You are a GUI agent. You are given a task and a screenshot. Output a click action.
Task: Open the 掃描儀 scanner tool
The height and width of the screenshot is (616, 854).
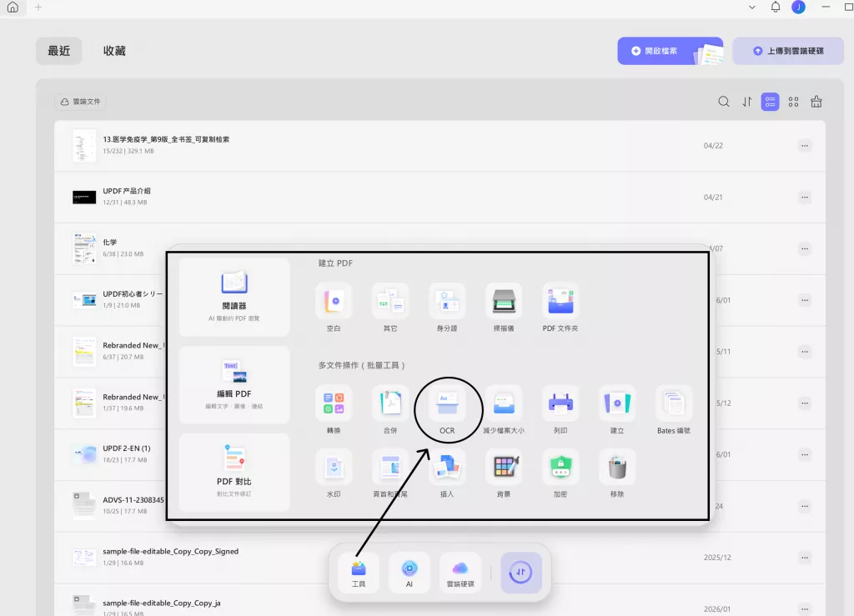(503, 301)
